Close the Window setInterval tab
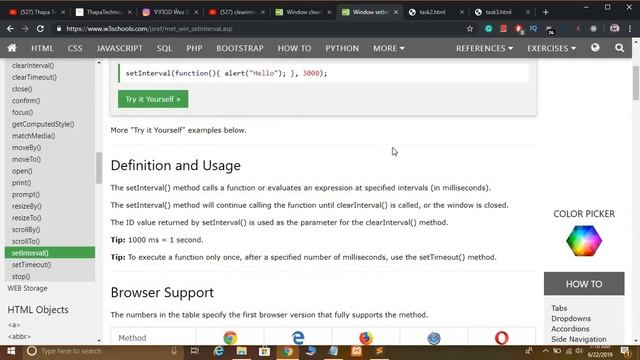Screen dimensions: 640x360 396,12
